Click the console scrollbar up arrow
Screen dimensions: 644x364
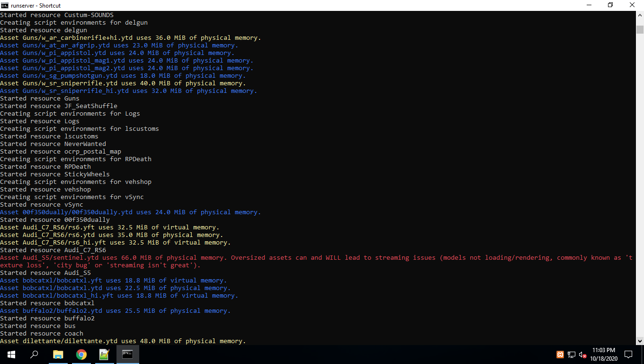(640, 15)
